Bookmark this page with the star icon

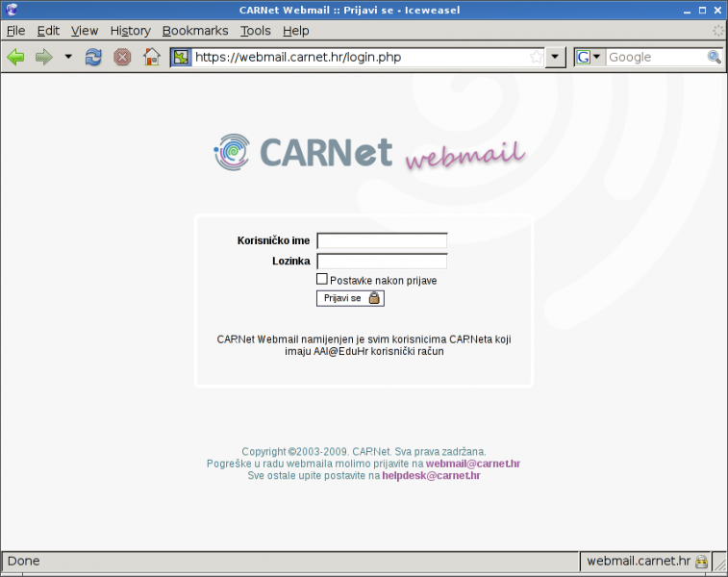536,57
